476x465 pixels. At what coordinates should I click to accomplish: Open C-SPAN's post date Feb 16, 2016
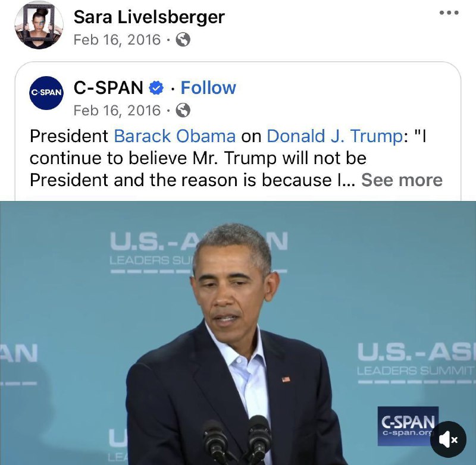point(117,111)
